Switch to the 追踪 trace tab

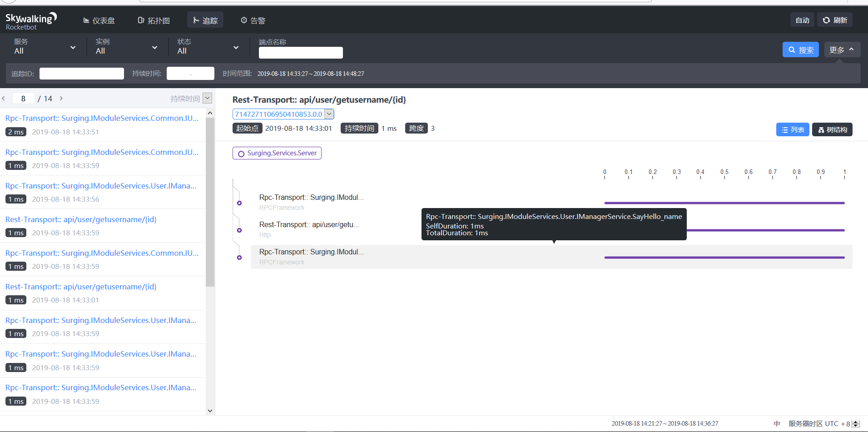click(205, 20)
